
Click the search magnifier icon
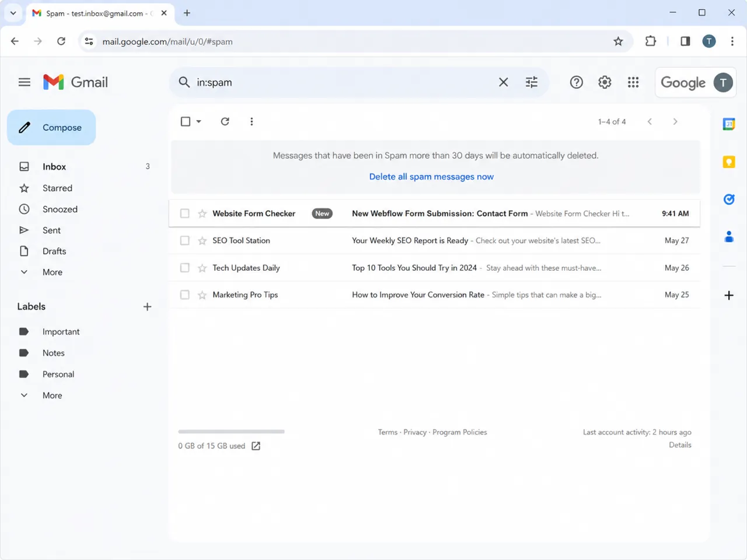click(x=184, y=82)
